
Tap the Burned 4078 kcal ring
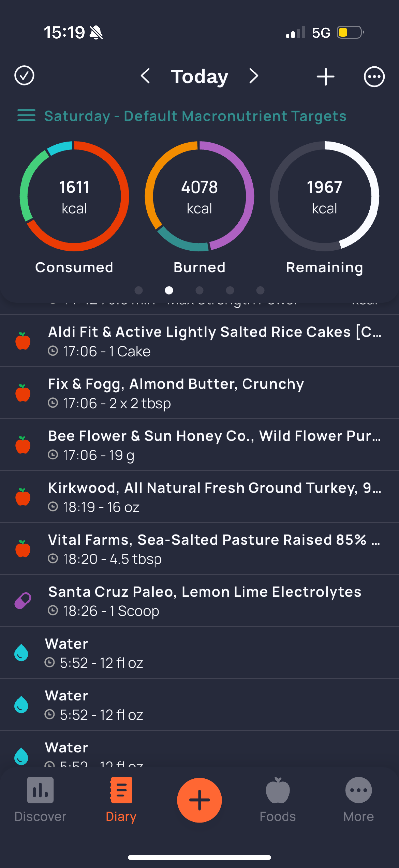(x=199, y=196)
